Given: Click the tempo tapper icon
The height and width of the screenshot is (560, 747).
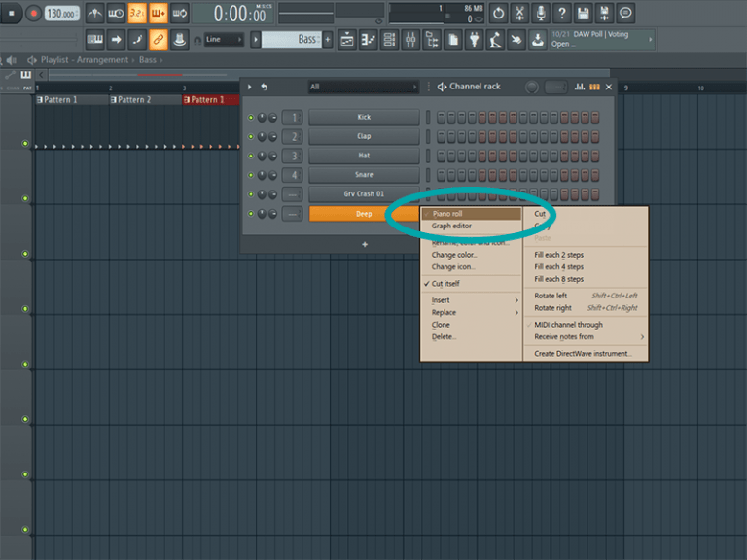Looking at the screenshot, I should pyautogui.click(x=495, y=39).
